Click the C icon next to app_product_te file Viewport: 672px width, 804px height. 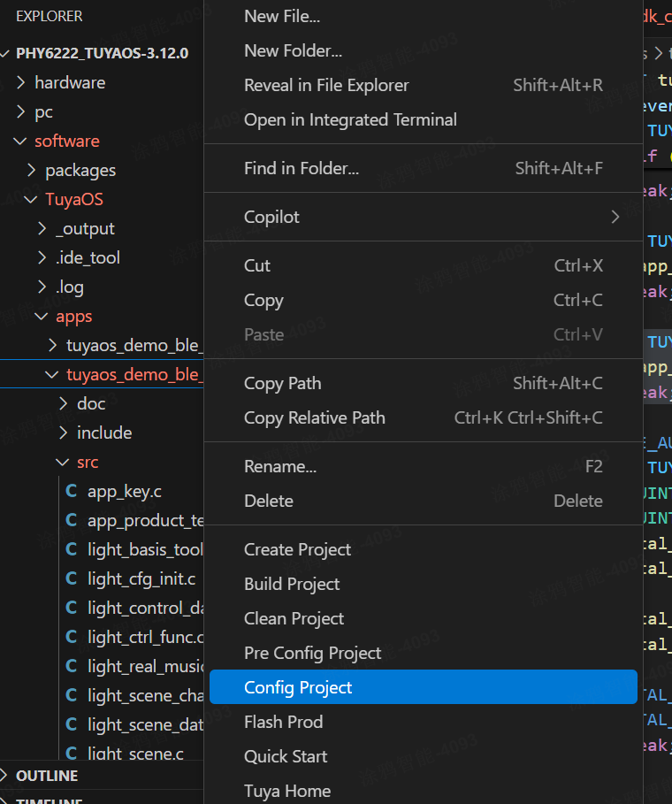pyautogui.click(x=72, y=521)
